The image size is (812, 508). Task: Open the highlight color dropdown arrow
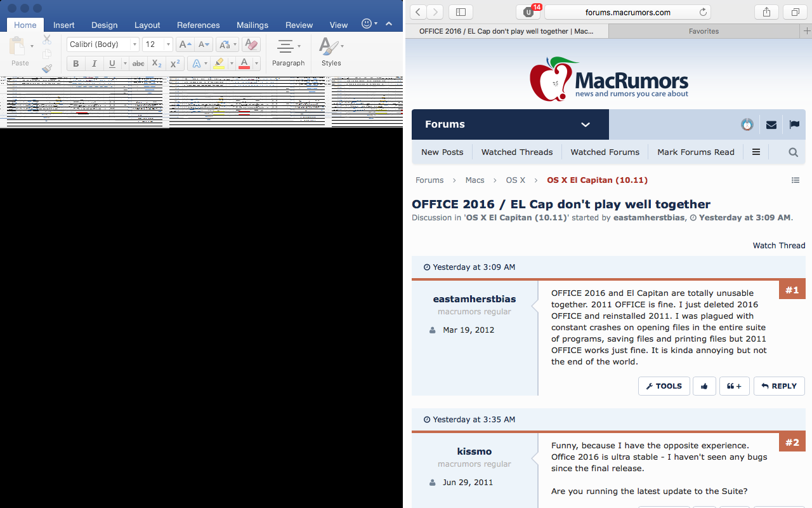click(232, 63)
